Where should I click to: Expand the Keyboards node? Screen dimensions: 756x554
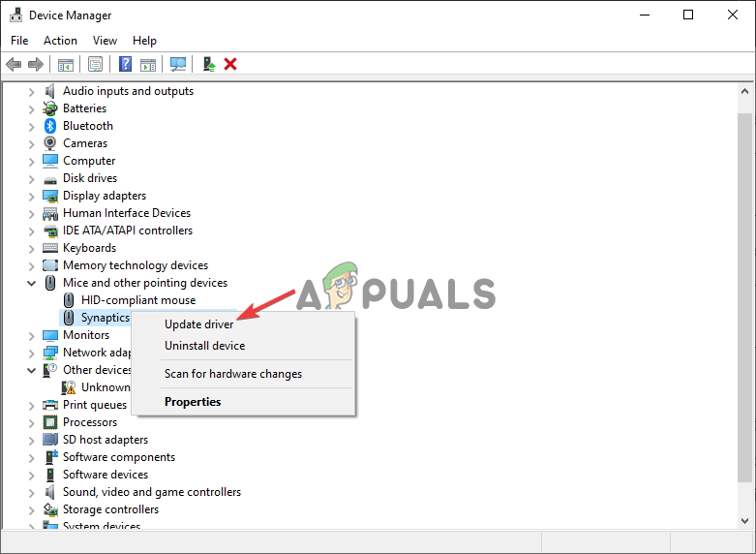coord(31,249)
